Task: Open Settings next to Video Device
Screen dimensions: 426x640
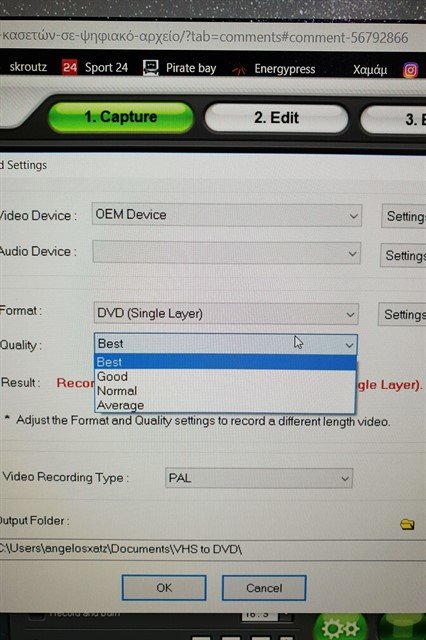Action: pos(405,216)
